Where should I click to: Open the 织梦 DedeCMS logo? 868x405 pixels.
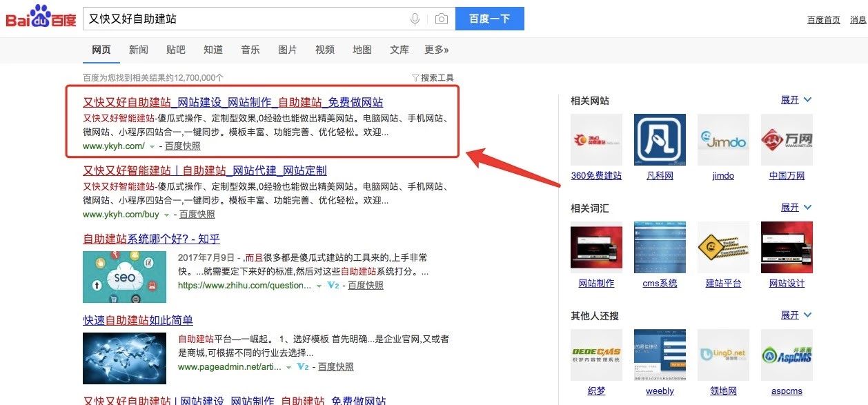click(597, 355)
